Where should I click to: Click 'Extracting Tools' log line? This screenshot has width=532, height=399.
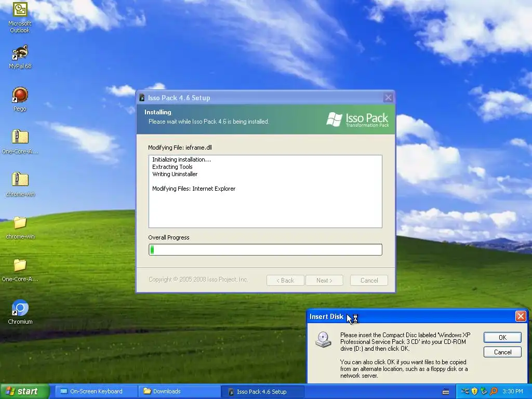coord(172,167)
